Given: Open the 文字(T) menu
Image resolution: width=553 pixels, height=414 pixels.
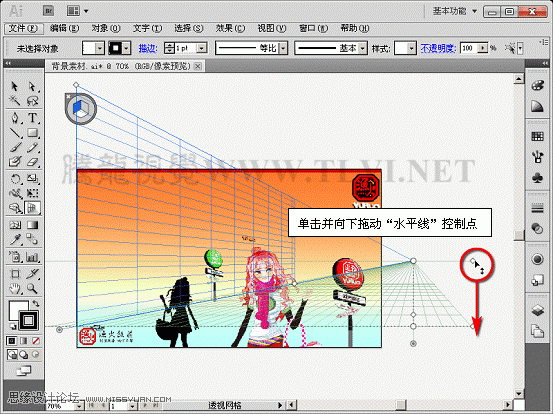Looking at the screenshot, I should 147,28.
